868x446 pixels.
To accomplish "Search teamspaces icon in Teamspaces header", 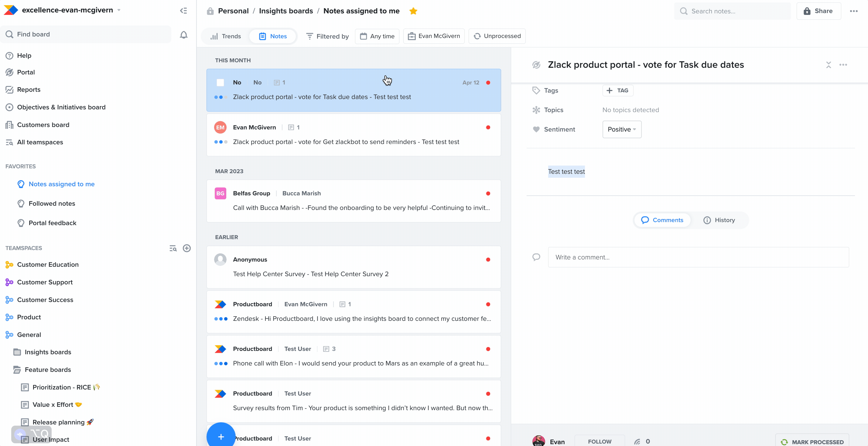I will click(x=173, y=249).
